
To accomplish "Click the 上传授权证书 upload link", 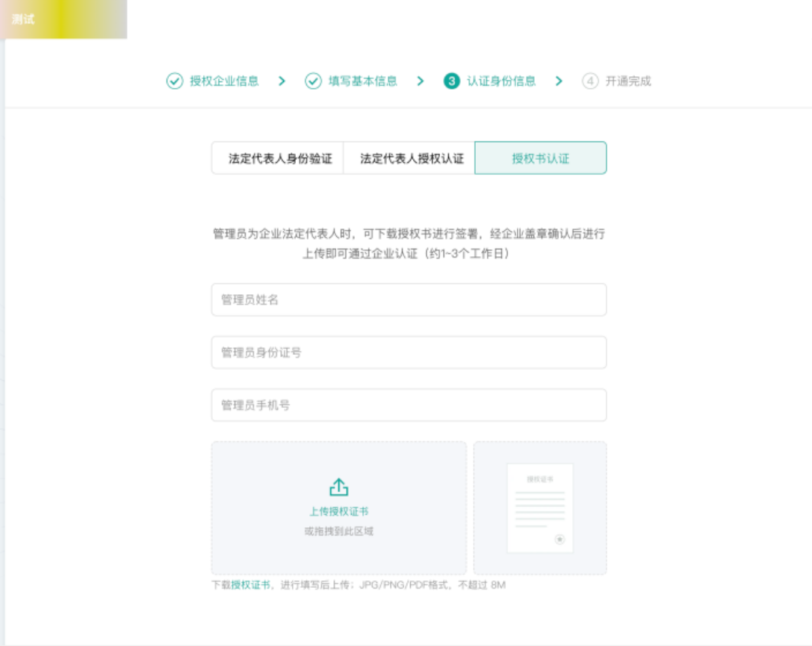I will 338,512.
